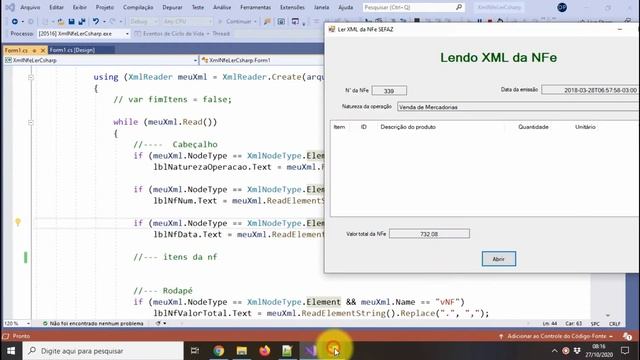Click the notifications icon in VS status bar
The height and width of the screenshot is (360, 640).
(x=627, y=336)
